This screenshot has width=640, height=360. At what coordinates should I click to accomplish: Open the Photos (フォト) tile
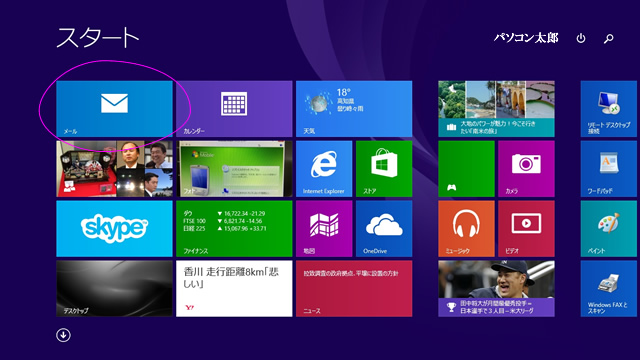234,169
